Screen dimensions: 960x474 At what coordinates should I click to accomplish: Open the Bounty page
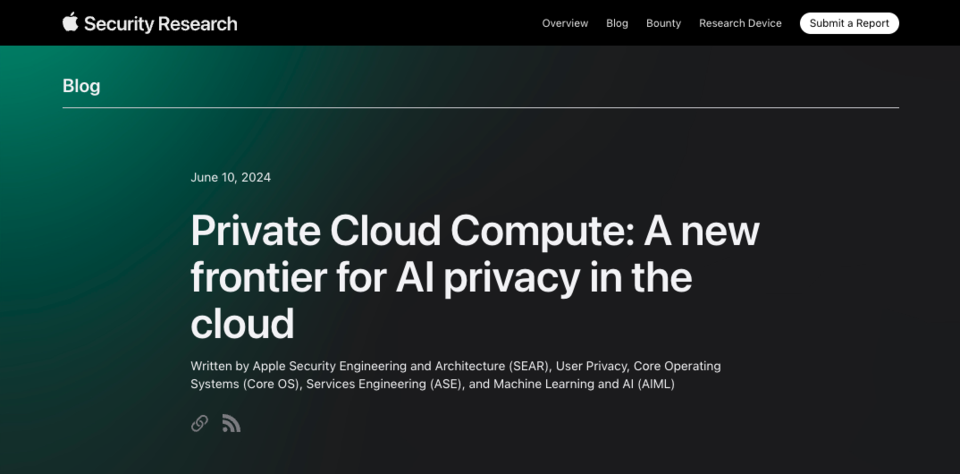tap(663, 23)
